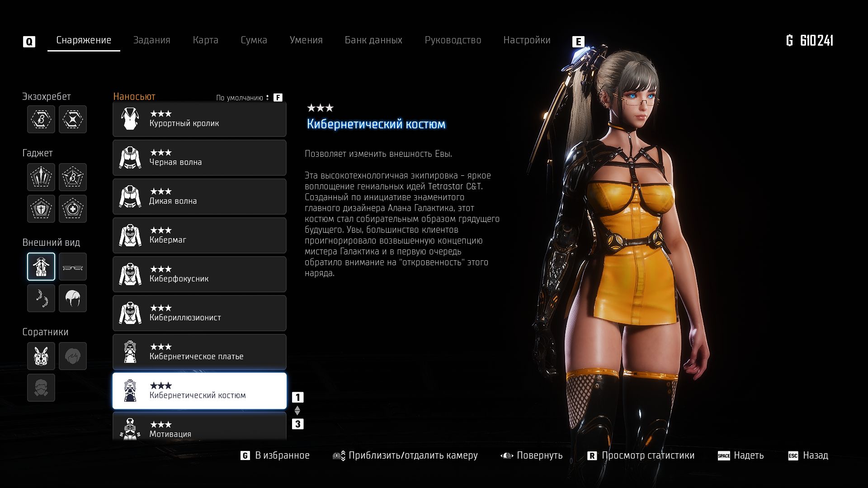Select the rabbit companion outfit slot

(x=41, y=356)
